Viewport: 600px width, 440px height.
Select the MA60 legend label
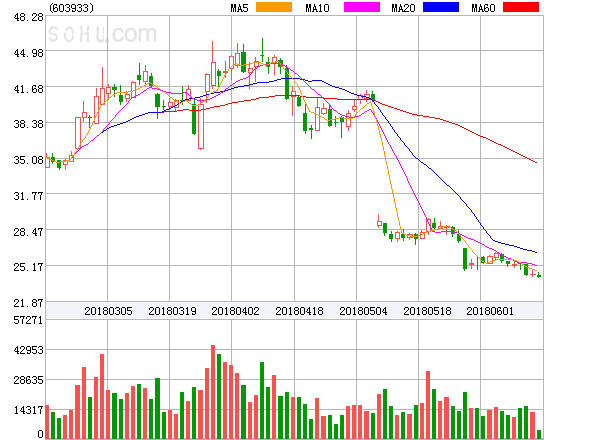[483, 8]
